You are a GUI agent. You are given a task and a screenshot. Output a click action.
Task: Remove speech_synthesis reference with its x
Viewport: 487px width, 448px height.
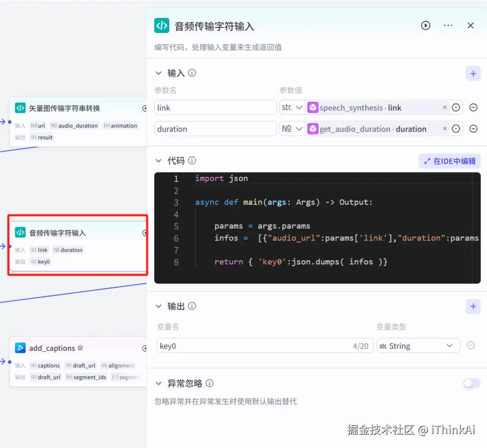(x=445, y=107)
